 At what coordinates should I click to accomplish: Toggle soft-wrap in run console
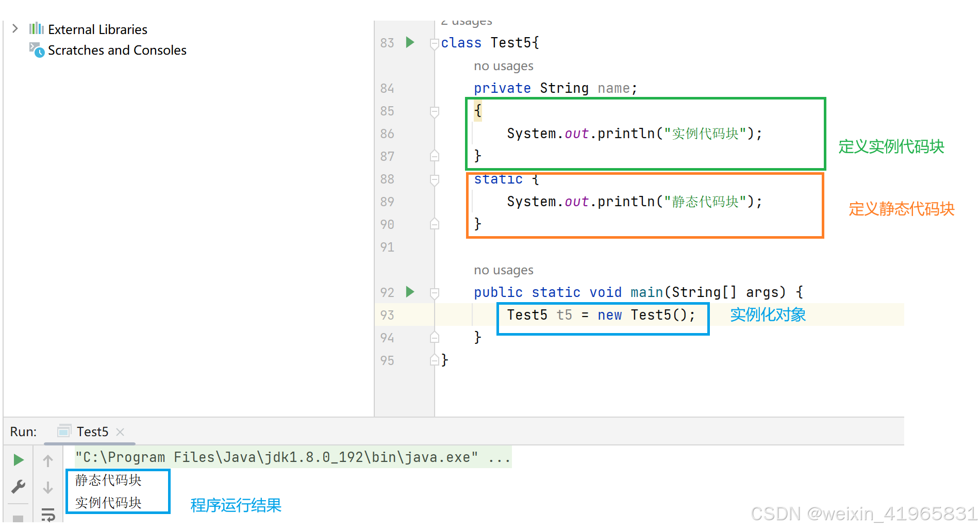(48, 515)
